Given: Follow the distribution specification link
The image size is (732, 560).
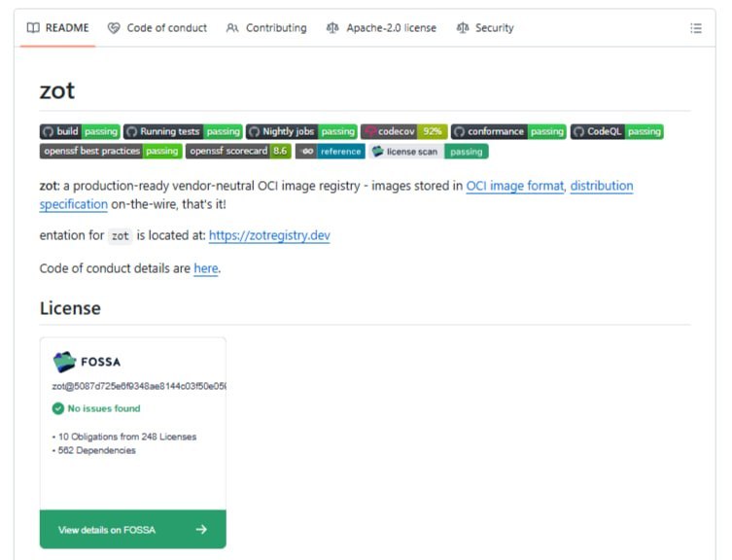Looking at the screenshot, I should pos(602,186).
